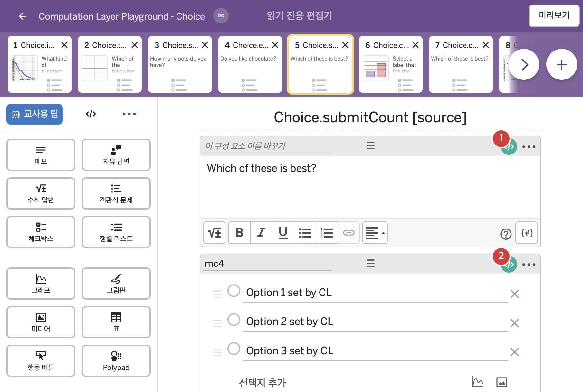Open the help question mark icon
Image resolution: width=583 pixels, height=392 pixels.
[506, 234]
